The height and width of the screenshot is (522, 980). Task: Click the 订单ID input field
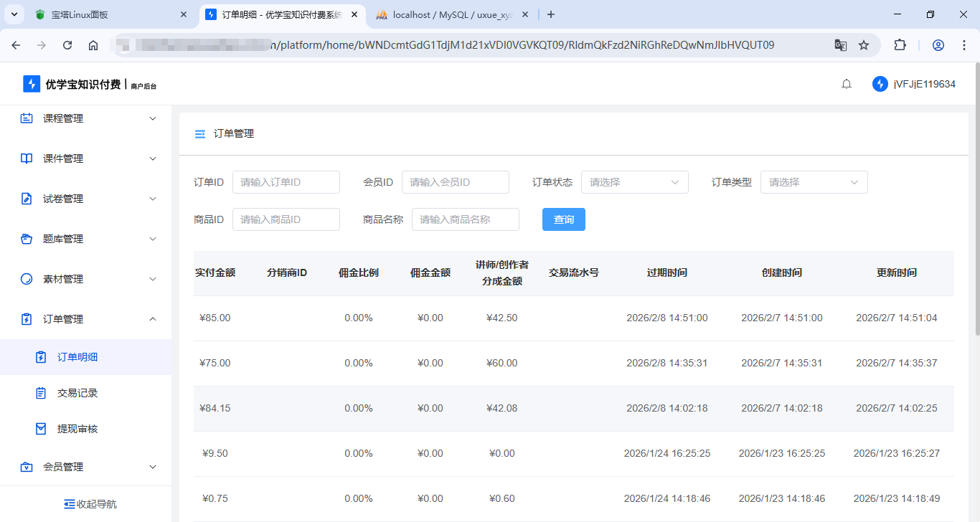tap(286, 182)
